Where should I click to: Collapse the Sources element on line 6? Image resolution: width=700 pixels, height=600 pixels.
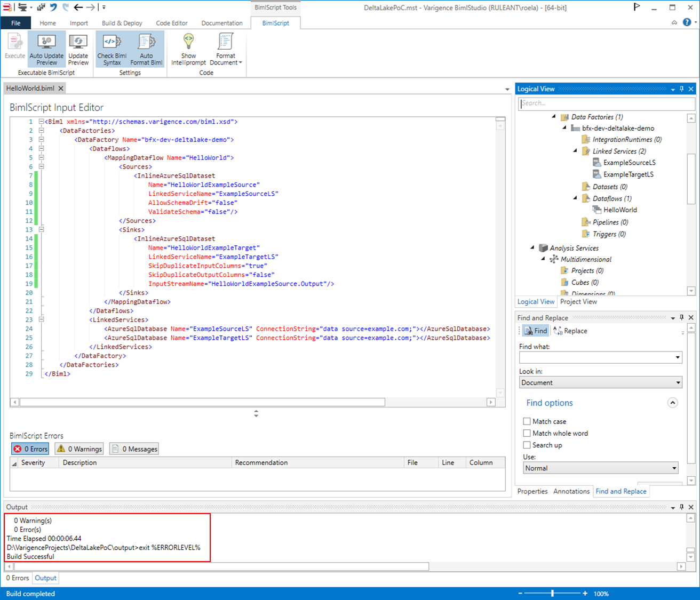click(x=41, y=166)
